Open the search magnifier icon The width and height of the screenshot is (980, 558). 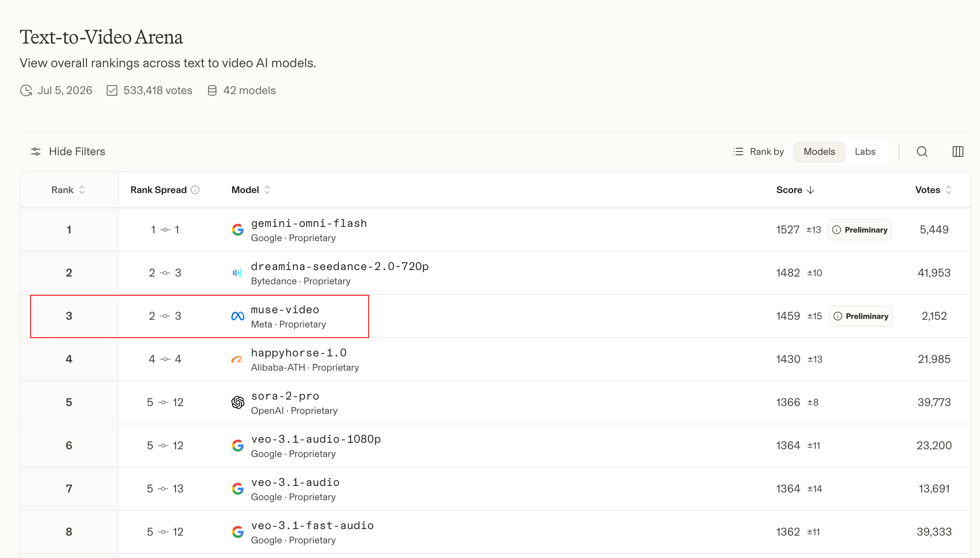[x=922, y=152]
